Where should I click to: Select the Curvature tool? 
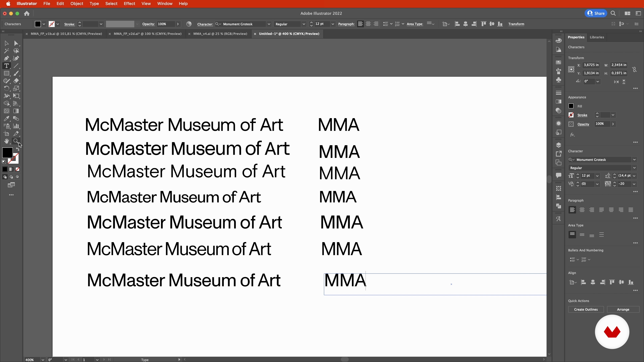point(16,58)
